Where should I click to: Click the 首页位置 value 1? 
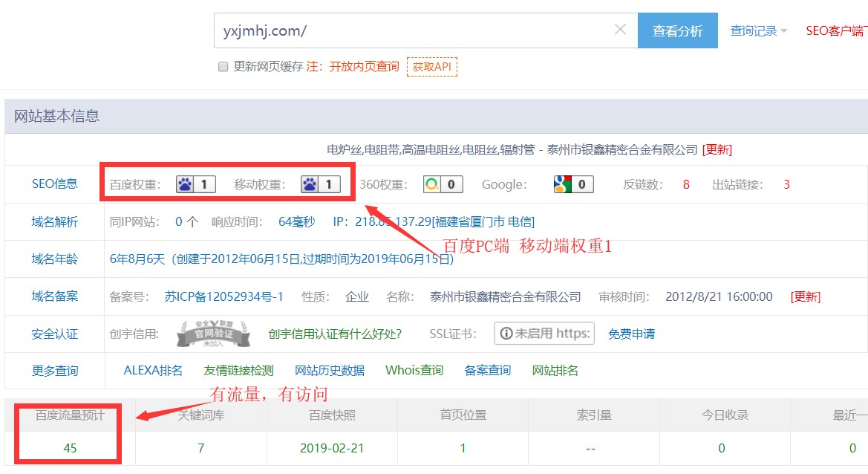[463, 448]
